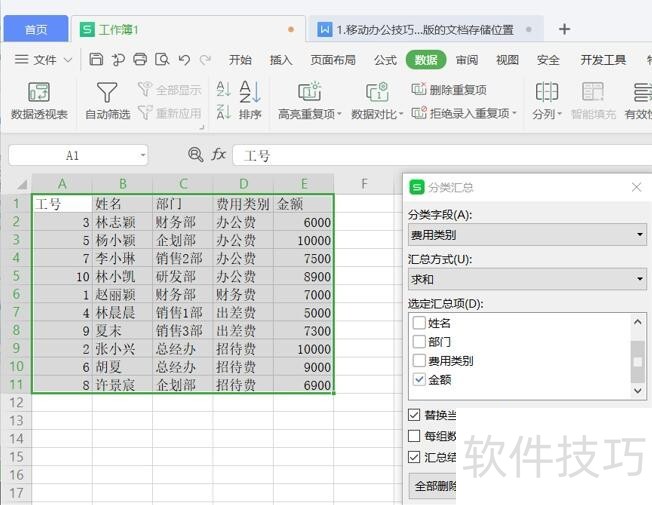Screen dimensions: 652x505
Task: Click the Print icon in quick toolbar
Action: (140, 59)
